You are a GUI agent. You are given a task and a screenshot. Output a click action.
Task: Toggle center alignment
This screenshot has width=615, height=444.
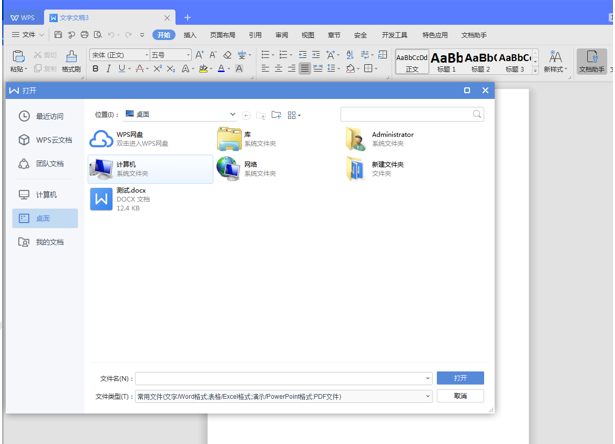tap(278, 69)
